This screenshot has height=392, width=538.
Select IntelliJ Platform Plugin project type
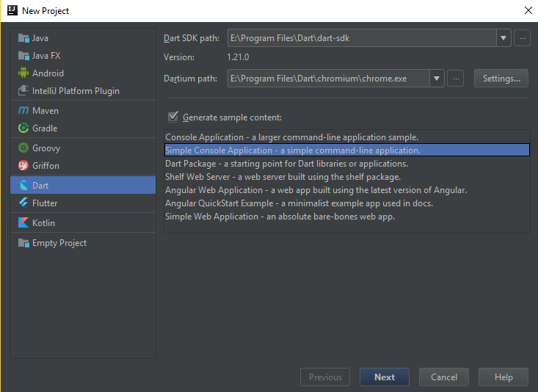tap(76, 90)
